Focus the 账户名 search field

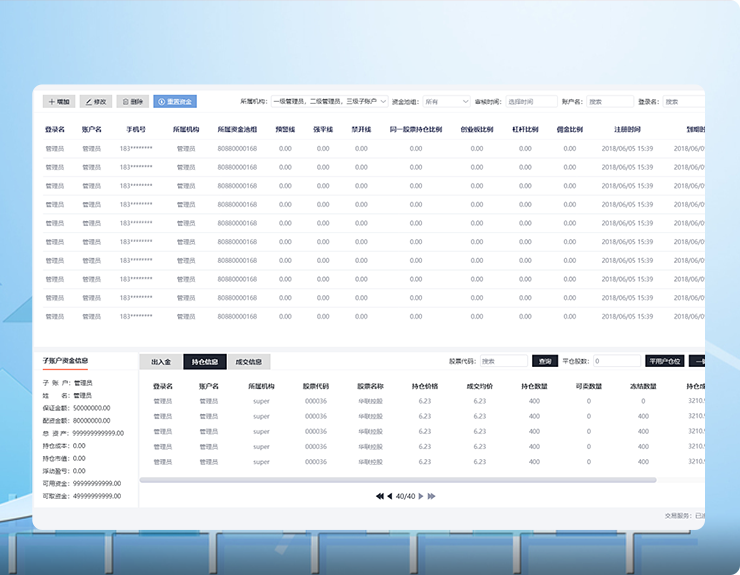(x=609, y=102)
